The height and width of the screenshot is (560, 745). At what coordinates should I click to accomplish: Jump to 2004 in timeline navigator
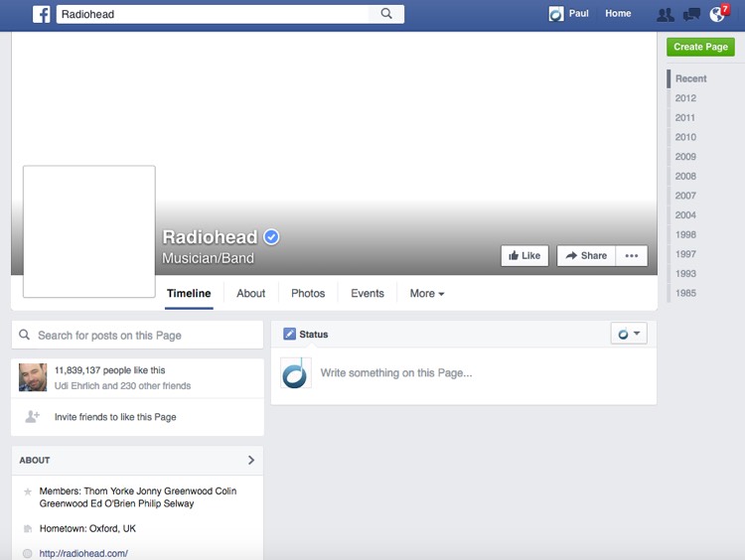685,214
